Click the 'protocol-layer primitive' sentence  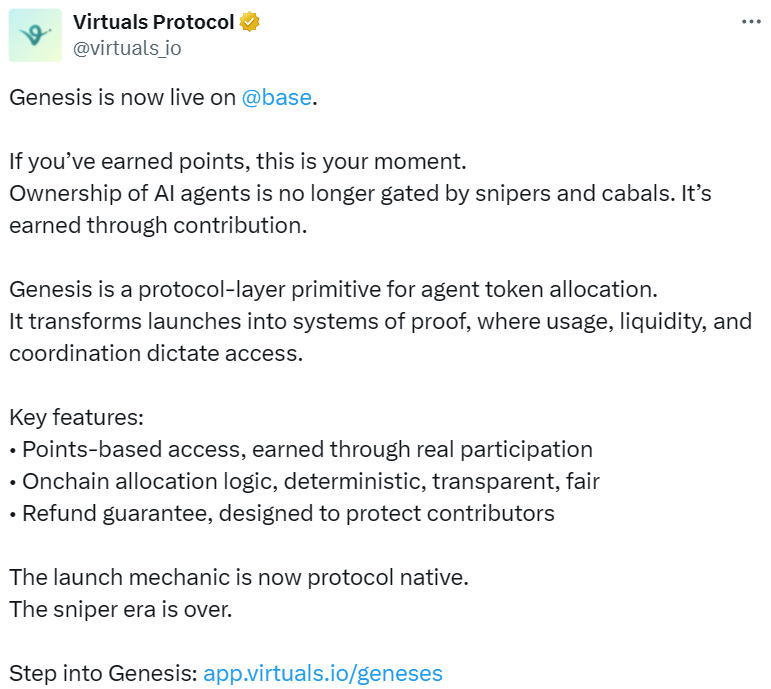point(333,290)
